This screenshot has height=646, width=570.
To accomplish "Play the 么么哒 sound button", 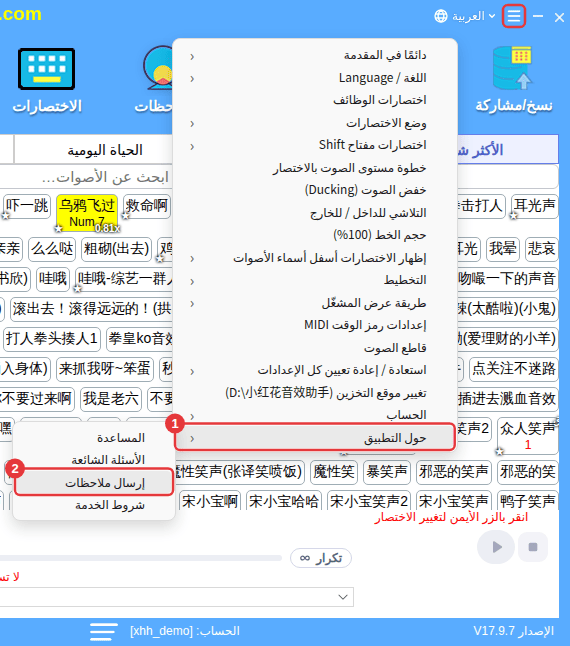I will [52, 249].
